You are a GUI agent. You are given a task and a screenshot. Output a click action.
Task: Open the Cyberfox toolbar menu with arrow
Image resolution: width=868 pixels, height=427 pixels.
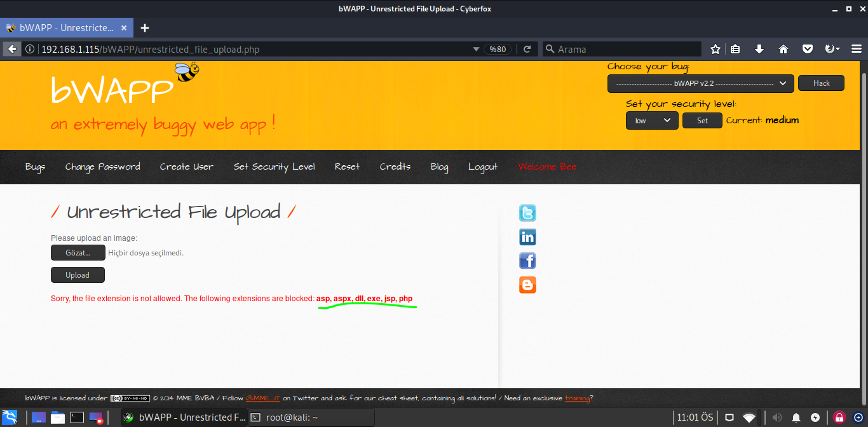pyautogui.click(x=832, y=49)
